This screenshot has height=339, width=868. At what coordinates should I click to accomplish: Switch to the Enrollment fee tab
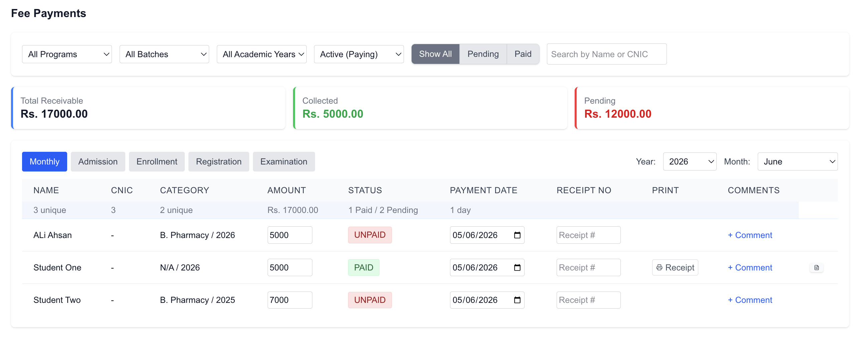(x=157, y=161)
